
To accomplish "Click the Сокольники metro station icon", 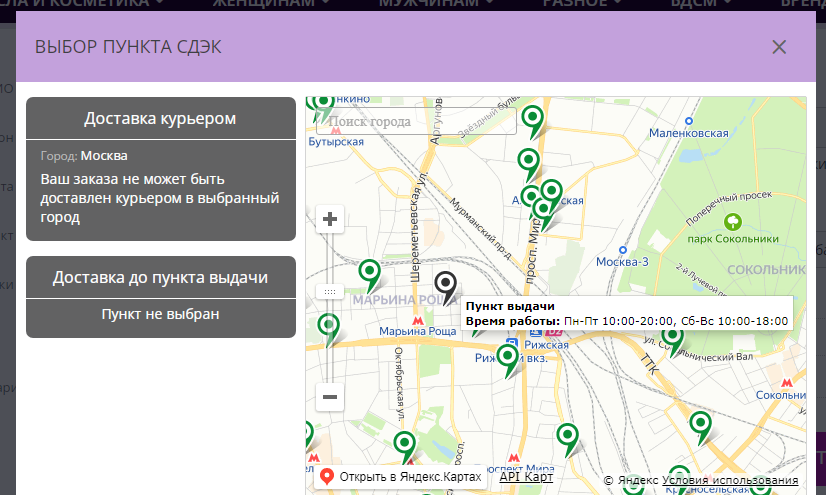I will pyautogui.click(x=786, y=383).
